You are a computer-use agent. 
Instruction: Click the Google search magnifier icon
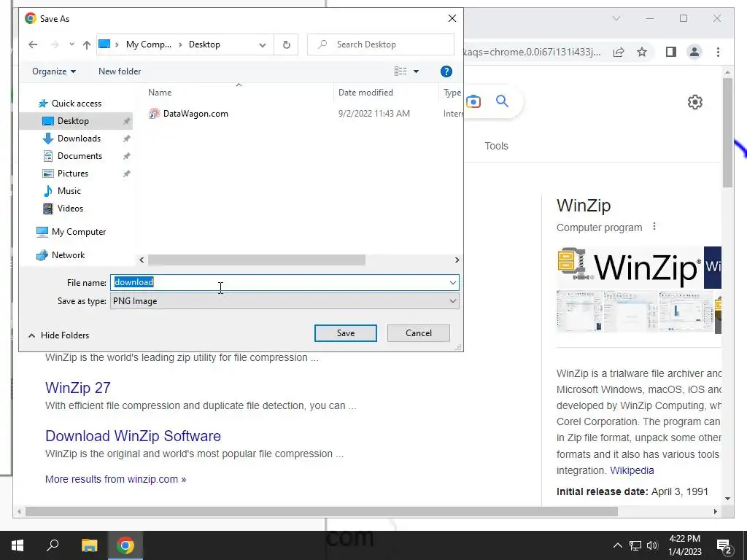pos(502,101)
